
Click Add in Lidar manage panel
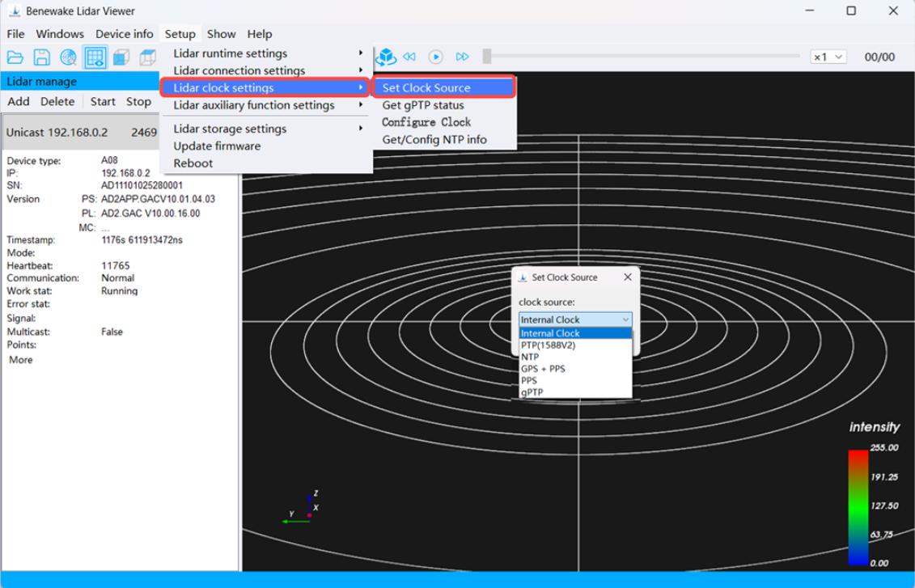pyautogui.click(x=19, y=101)
